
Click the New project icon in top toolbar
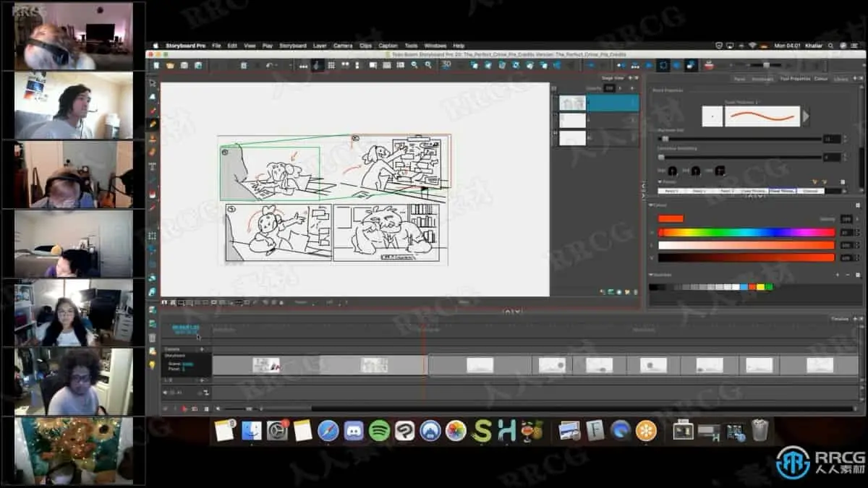tap(156, 65)
